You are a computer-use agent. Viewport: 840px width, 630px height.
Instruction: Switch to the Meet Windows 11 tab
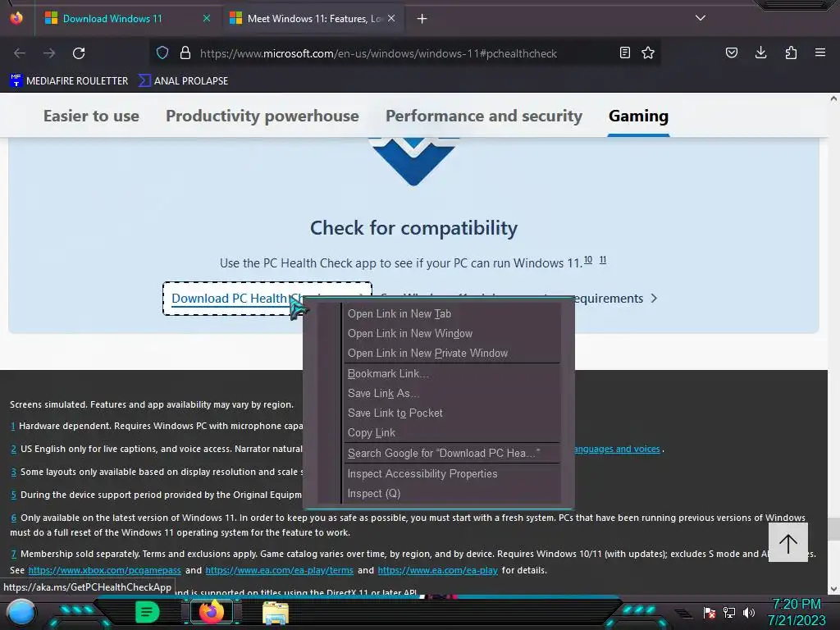(313, 19)
